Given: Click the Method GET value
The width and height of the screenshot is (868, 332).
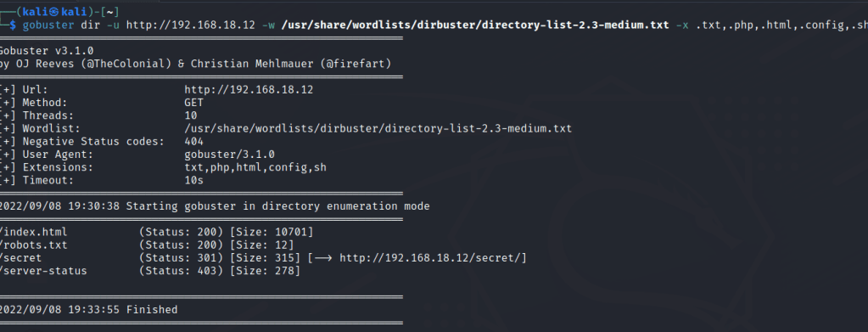Looking at the screenshot, I should (193, 103).
